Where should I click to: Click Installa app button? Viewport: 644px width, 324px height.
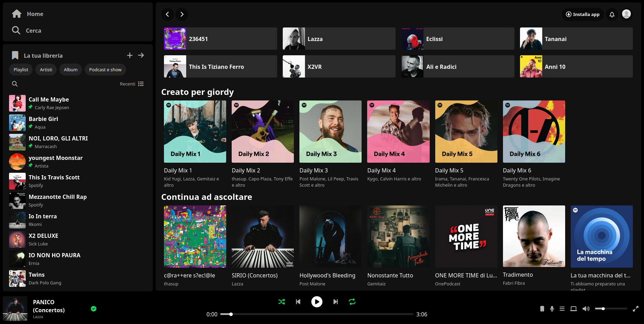click(583, 14)
